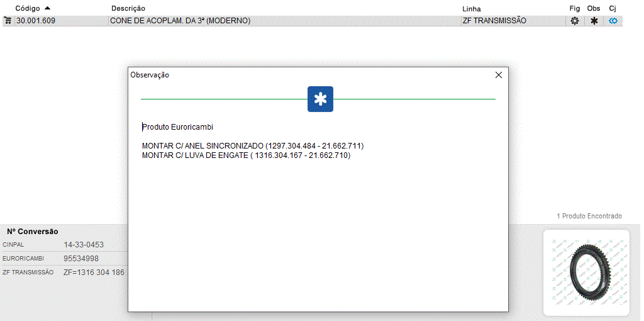Click the blue asterisk icon in Observação dialog

click(x=320, y=99)
